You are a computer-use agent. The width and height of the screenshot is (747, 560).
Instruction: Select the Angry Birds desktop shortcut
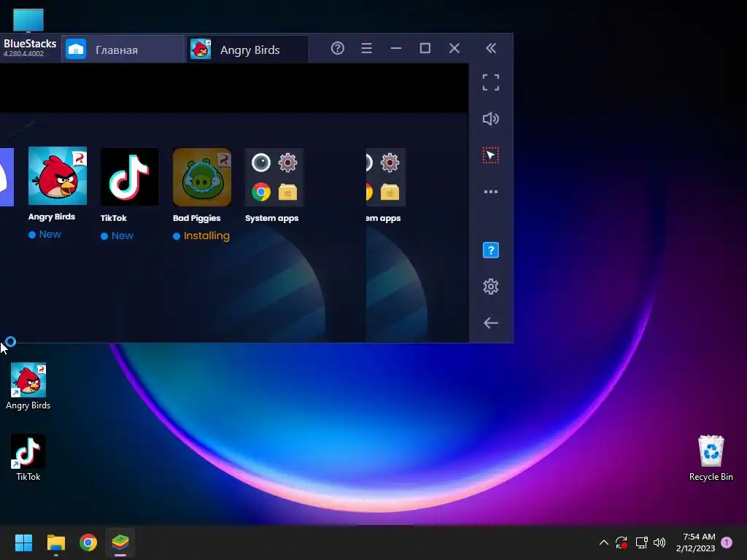pyautogui.click(x=28, y=386)
